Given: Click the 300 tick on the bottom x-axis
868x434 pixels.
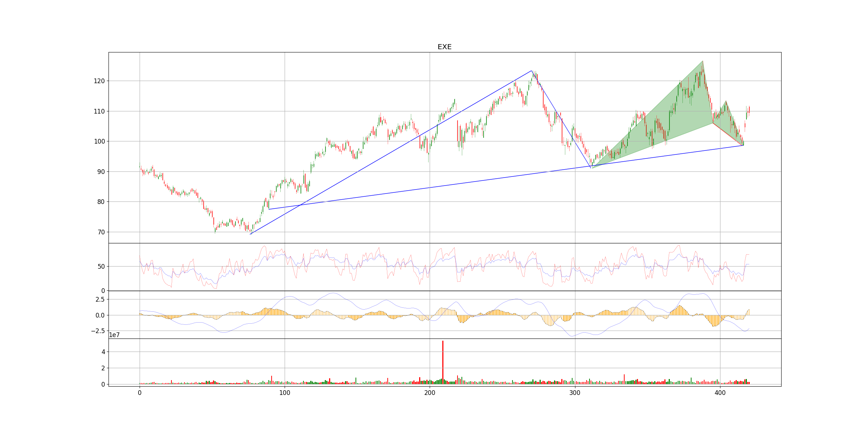Looking at the screenshot, I should pos(575,393).
